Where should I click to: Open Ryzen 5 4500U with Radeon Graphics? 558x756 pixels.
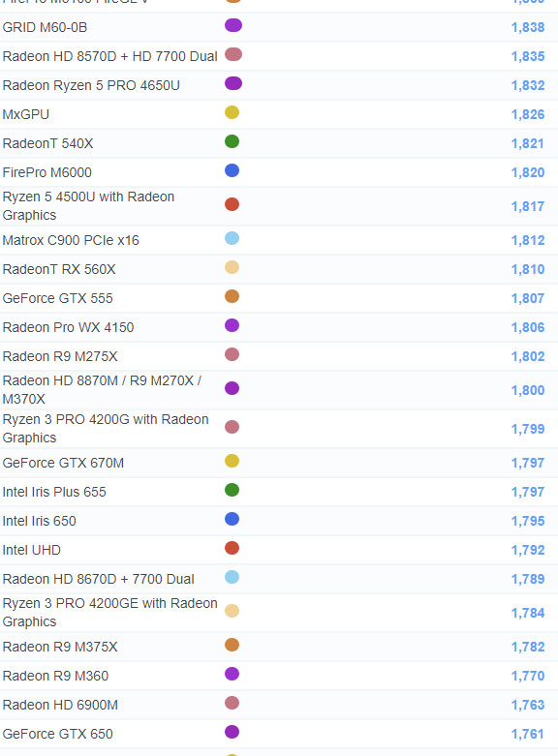click(x=88, y=206)
